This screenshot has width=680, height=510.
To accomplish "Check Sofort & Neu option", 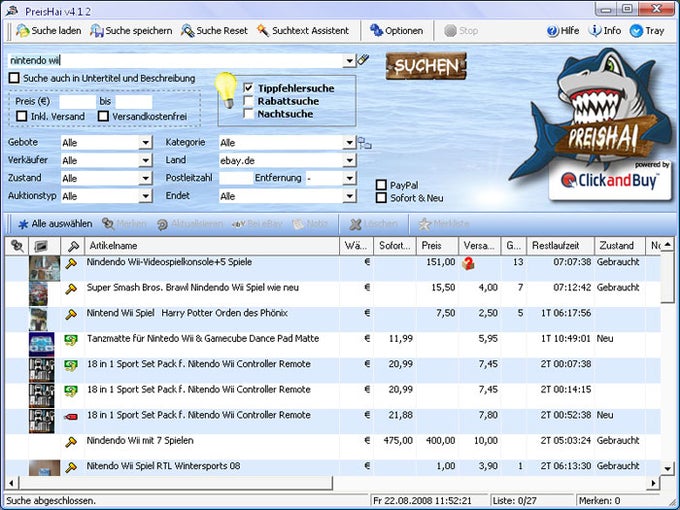I will pyautogui.click(x=381, y=198).
